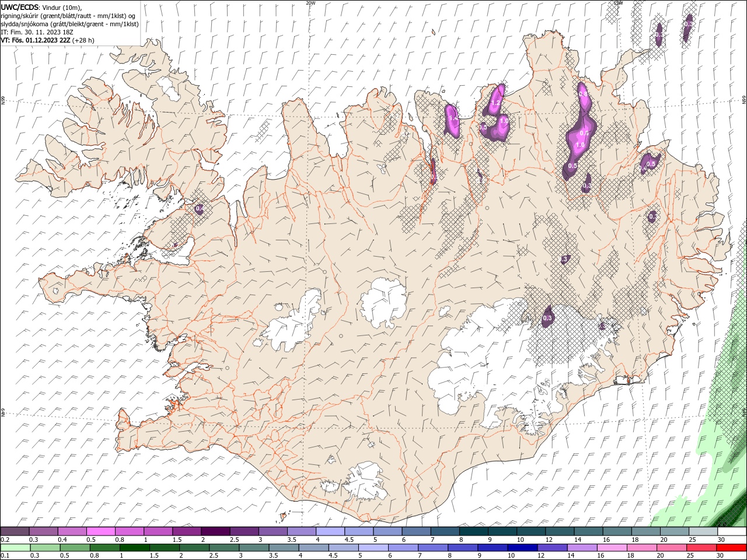Pick the darkest purple swatch between 2 and 2.5
The height and width of the screenshot is (560, 747).
[x=215, y=531]
